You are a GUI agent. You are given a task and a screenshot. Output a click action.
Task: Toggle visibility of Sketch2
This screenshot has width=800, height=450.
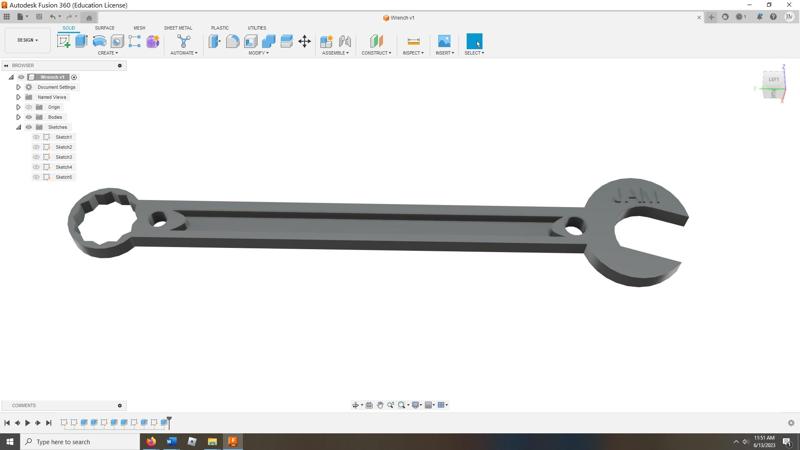tap(36, 147)
